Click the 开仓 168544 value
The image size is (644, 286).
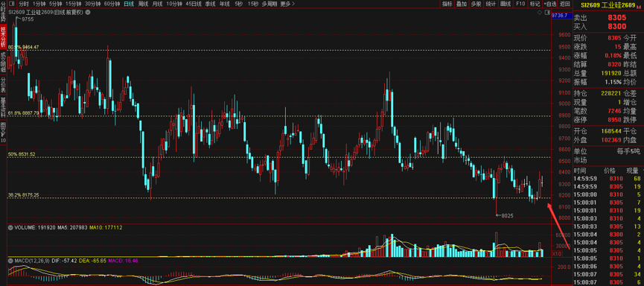(611, 132)
